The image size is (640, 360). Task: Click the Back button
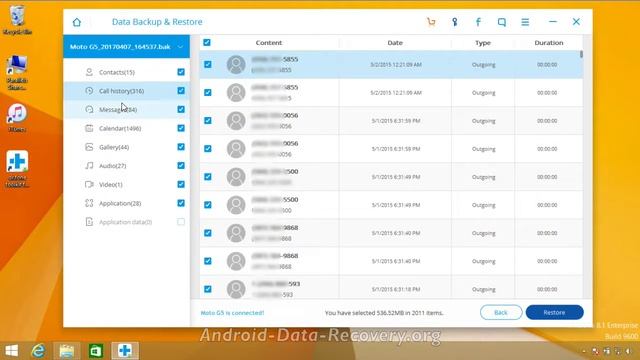coord(501,312)
